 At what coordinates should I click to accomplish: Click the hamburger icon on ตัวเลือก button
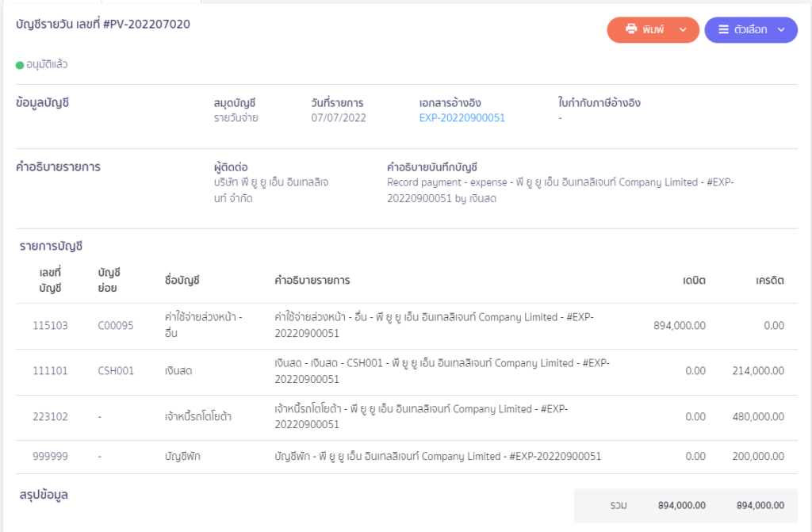tap(723, 29)
